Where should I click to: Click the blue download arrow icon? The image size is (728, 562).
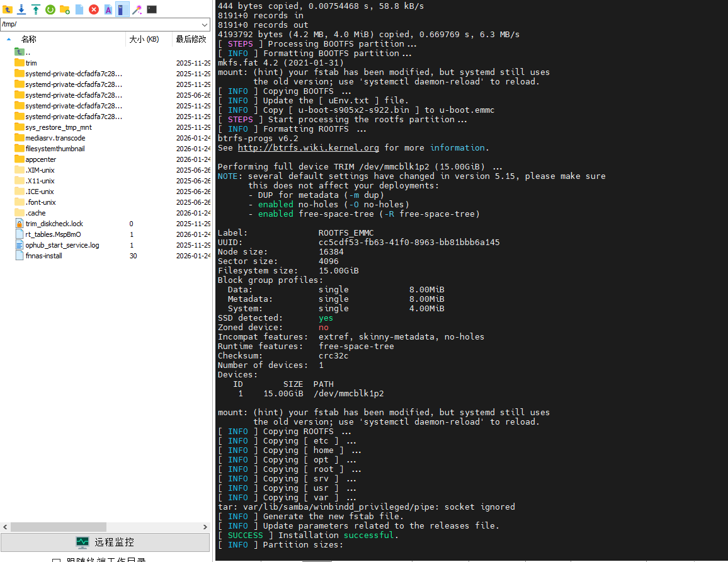(x=21, y=9)
